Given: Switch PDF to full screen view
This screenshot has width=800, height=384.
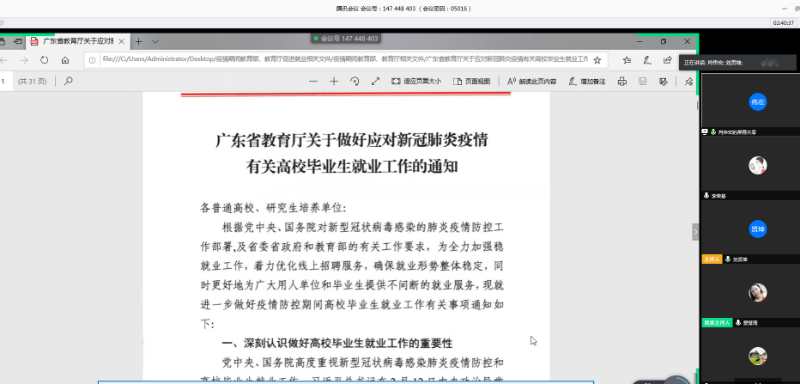Looking at the screenshot, I should (x=376, y=81).
